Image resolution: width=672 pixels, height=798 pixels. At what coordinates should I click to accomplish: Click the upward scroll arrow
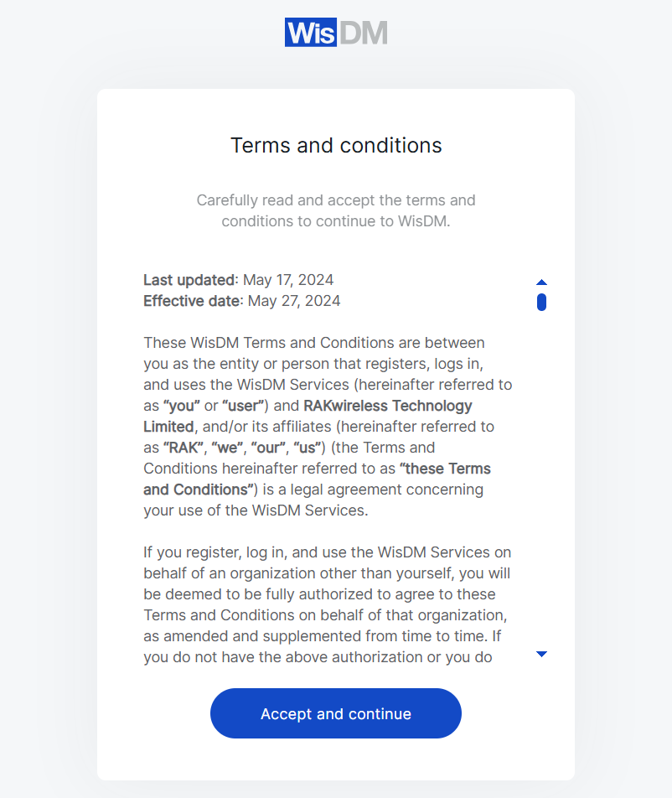coord(542,282)
